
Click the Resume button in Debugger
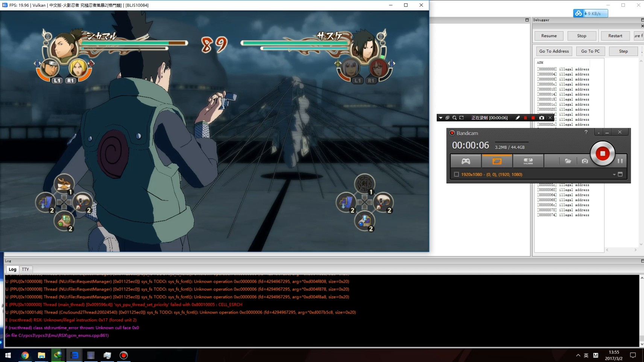pos(549,36)
